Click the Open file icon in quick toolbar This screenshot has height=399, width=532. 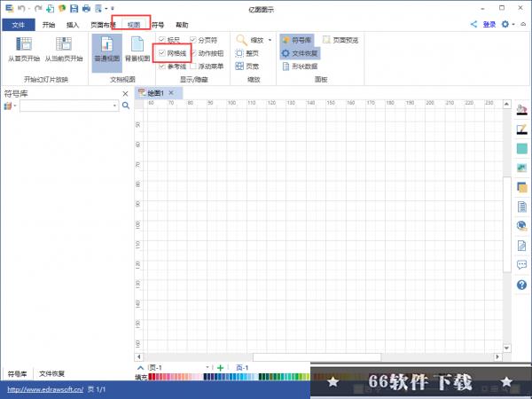click(62, 8)
